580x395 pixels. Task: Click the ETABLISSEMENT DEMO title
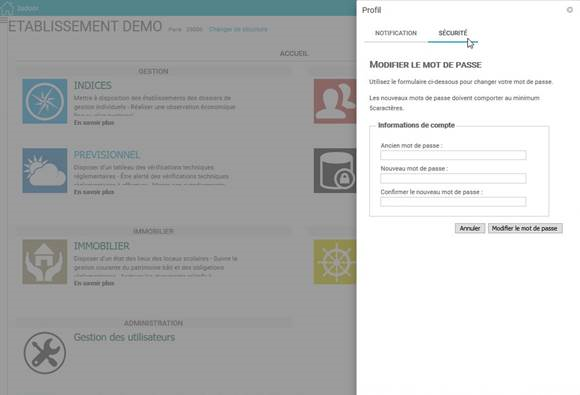[x=85, y=27]
